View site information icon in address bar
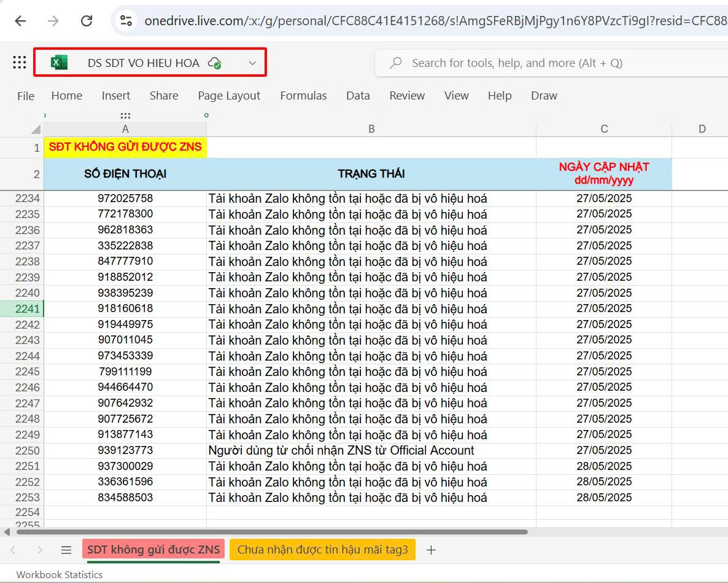The image size is (728, 583). coord(126,21)
